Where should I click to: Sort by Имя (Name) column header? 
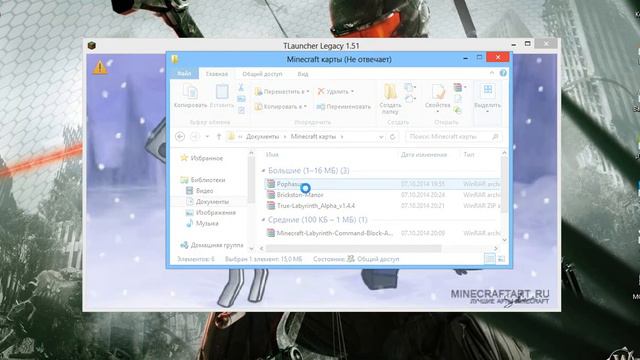click(272, 155)
